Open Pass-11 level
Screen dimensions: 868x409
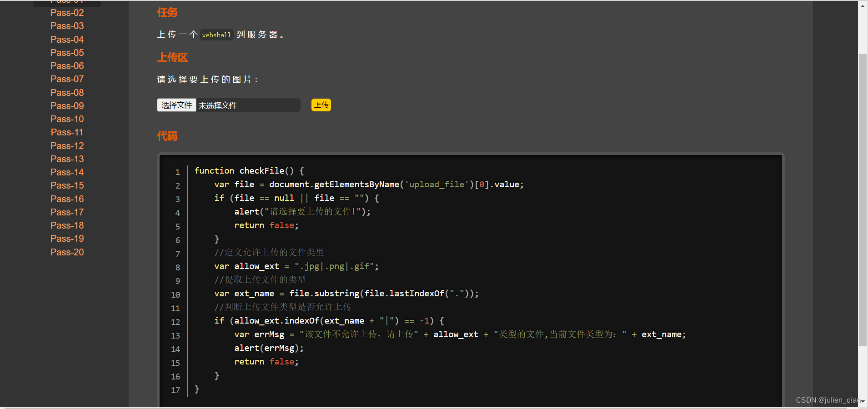pyautogui.click(x=67, y=132)
